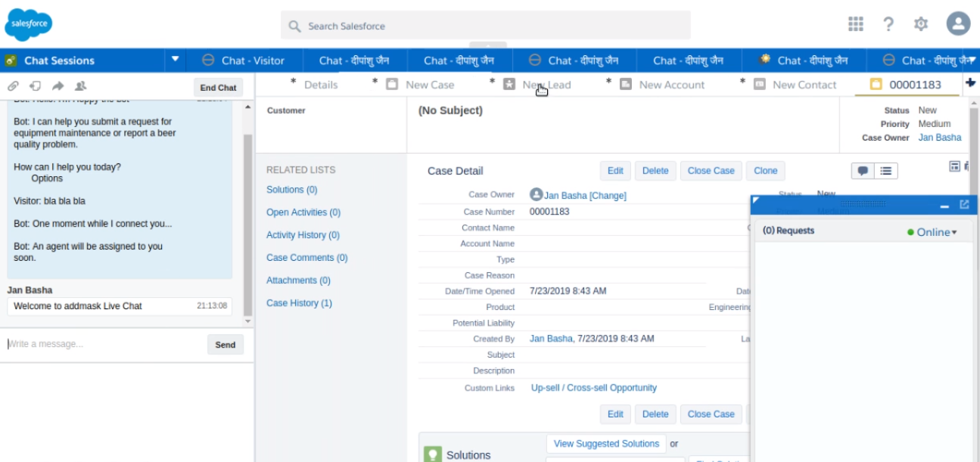Viewport: 980px width, 462px height.
Task: Pop out the Requests widget
Action: (964, 204)
